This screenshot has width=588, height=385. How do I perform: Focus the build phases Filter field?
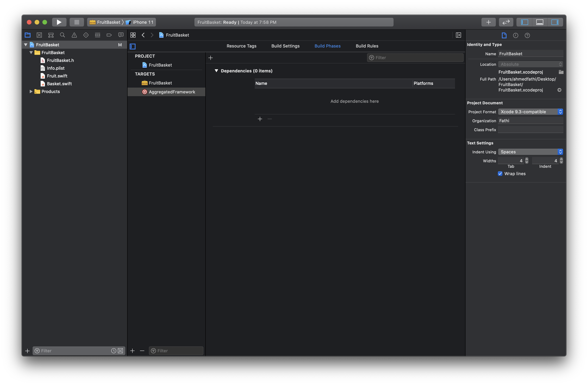415,58
